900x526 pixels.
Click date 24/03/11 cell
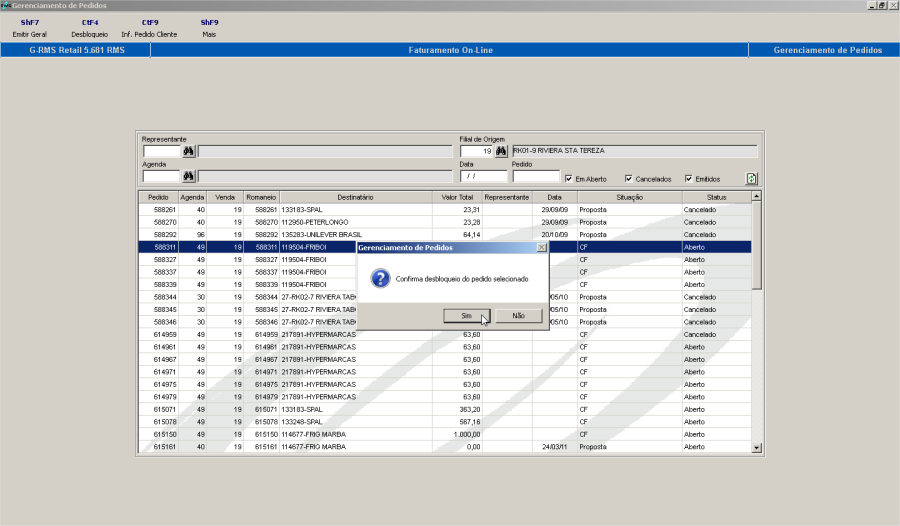(554, 447)
